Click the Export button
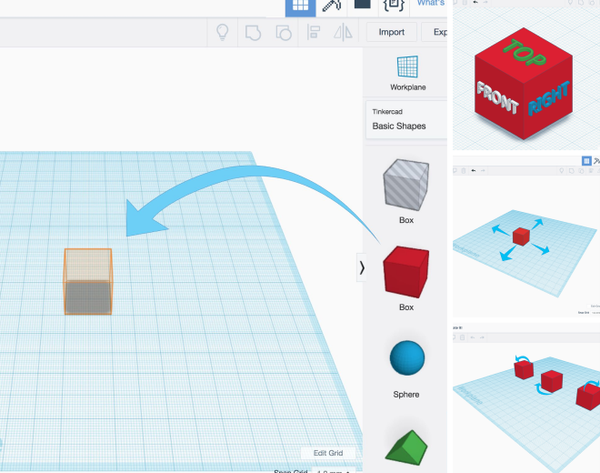Viewport: 600px width, 473px height. pos(435,32)
